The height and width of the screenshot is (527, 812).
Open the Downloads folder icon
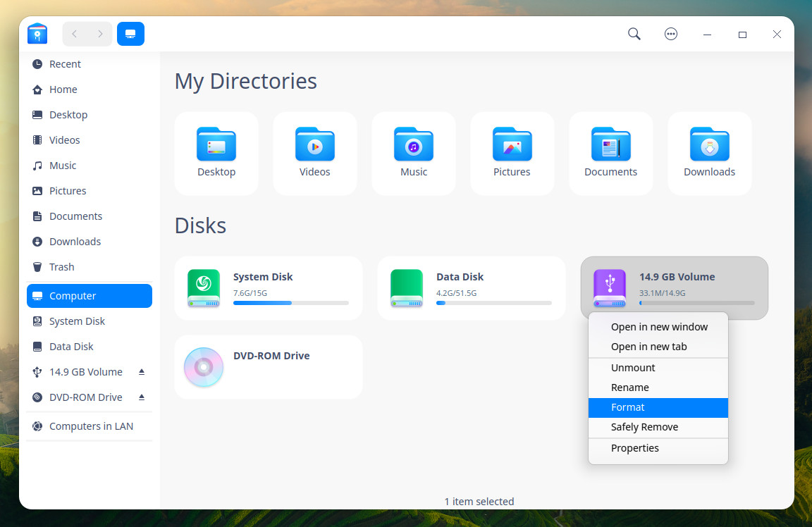pos(710,144)
